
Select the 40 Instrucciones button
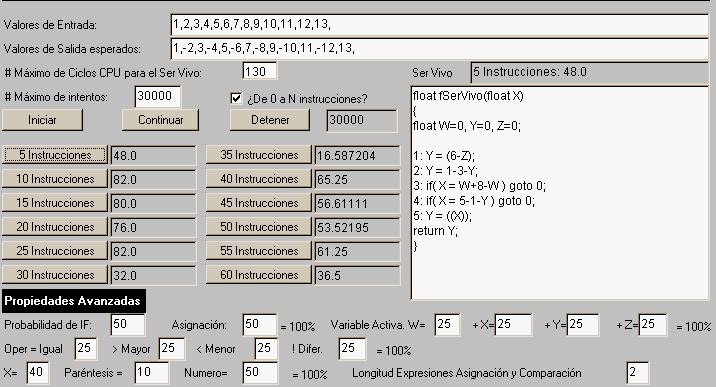click(x=259, y=179)
